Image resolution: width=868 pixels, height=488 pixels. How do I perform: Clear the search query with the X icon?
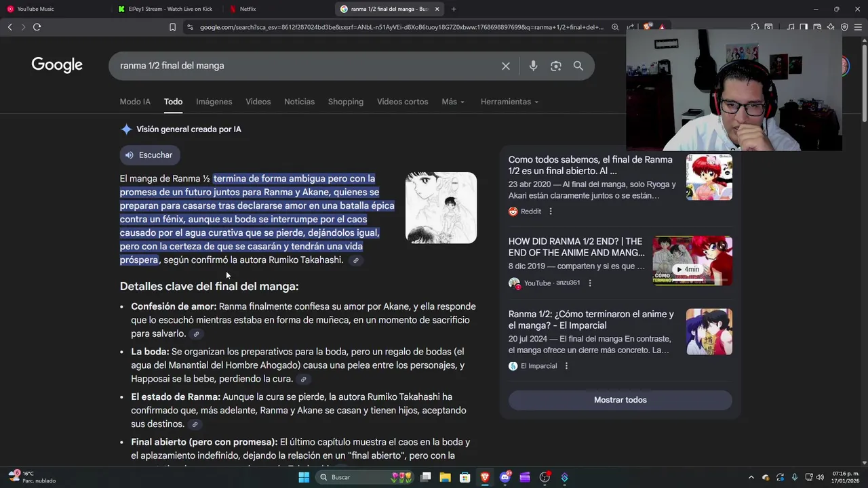tap(506, 66)
